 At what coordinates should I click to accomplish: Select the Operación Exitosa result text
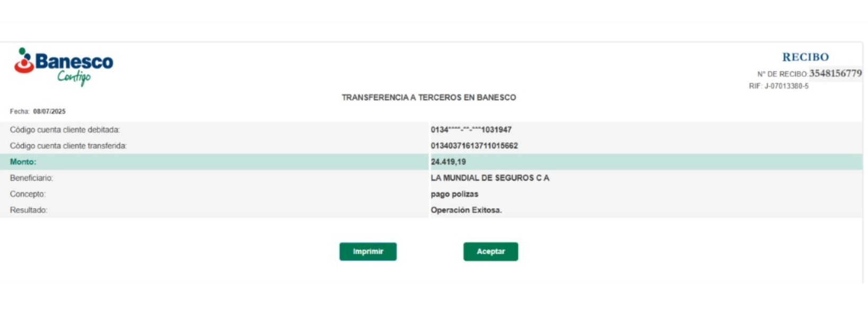coord(466,210)
